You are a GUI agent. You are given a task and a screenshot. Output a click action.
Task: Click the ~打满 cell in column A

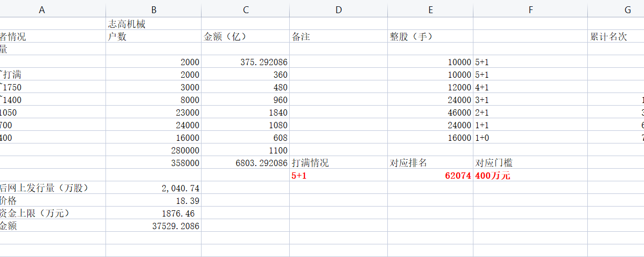click(52, 74)
